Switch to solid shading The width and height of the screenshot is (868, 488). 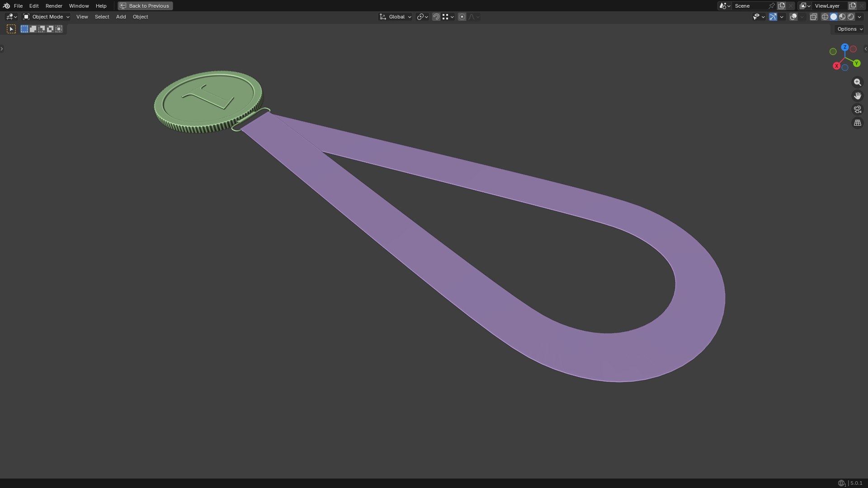coord(834,17)
